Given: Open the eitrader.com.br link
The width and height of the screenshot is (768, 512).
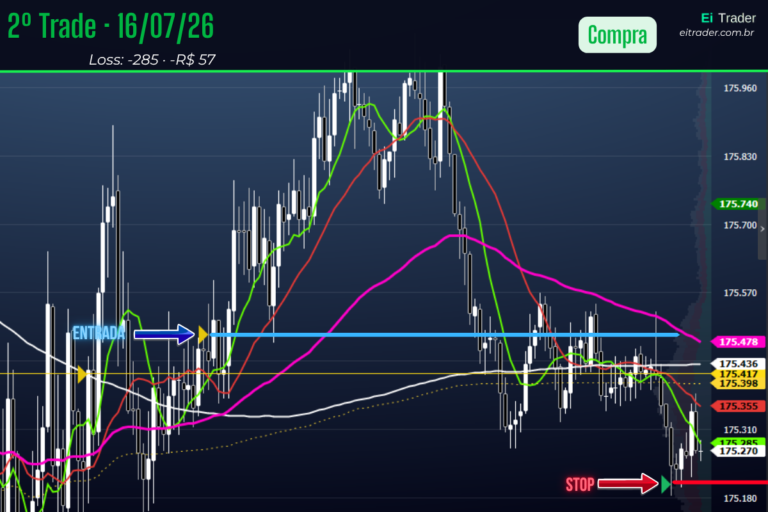Looking at the screenshot, I should tap(716, 33).
